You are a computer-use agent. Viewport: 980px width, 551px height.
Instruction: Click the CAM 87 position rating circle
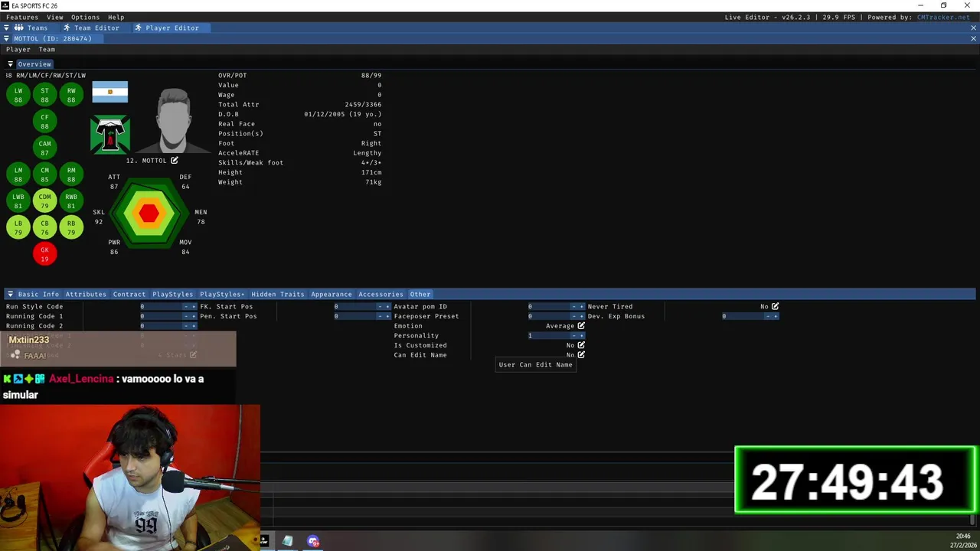(44, 148)
